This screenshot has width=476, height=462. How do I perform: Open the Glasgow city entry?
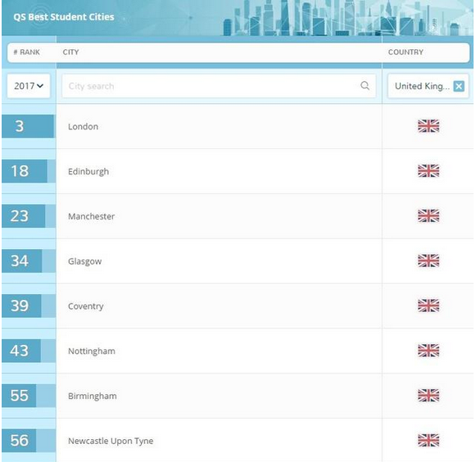pyautogui.click(x=84, y=261)
